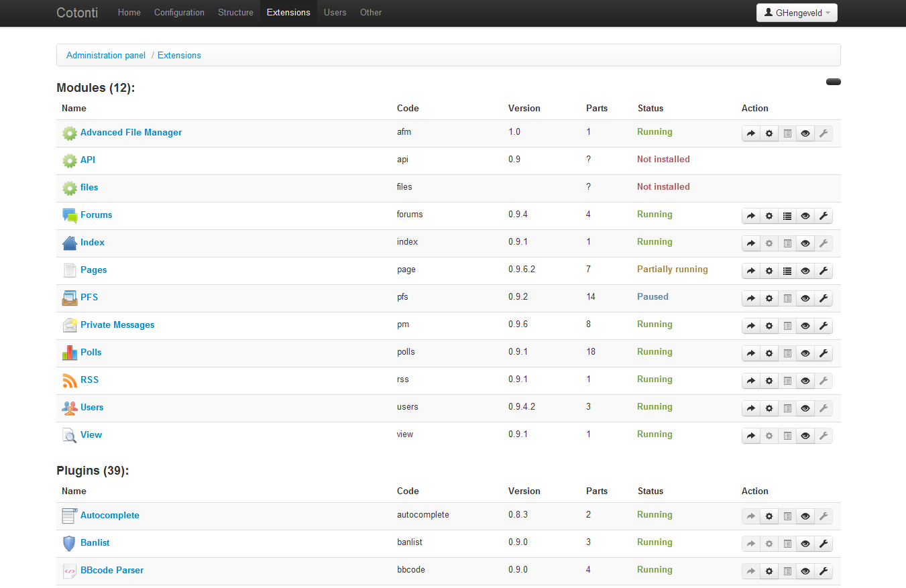Click the gear icon in the RSS row
906x588 pixels.
(769, 381)
